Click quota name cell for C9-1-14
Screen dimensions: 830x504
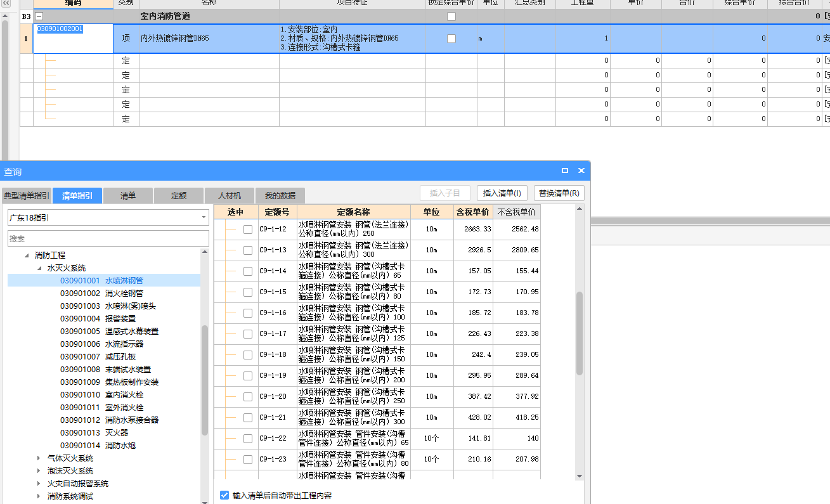[354, 271]
